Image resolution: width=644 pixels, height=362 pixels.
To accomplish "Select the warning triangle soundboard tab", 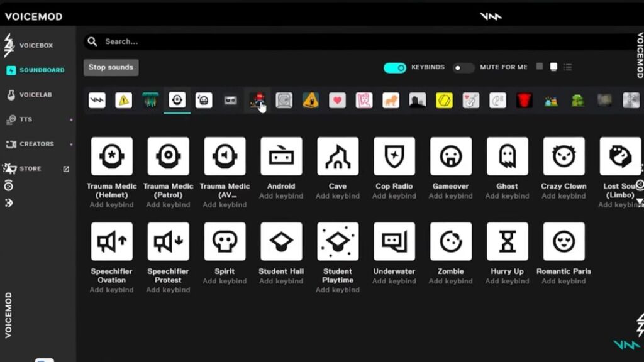I will tap(124, 100).
